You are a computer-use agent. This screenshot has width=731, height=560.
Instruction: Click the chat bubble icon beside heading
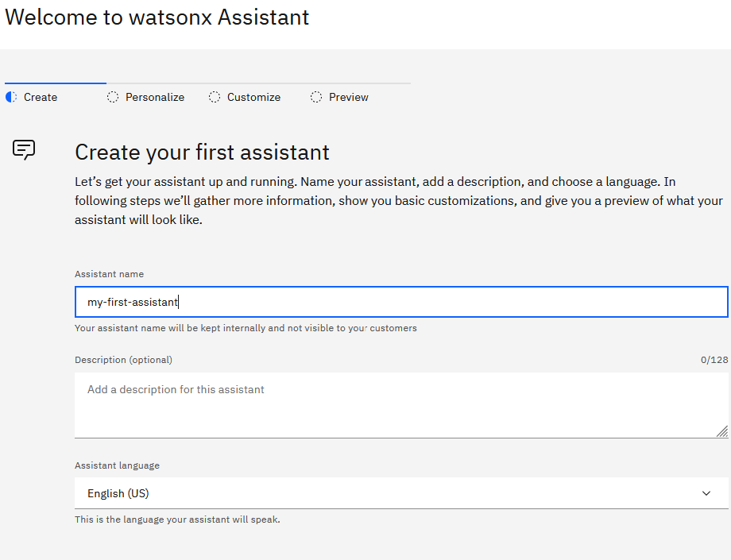(x=24, y=149)
